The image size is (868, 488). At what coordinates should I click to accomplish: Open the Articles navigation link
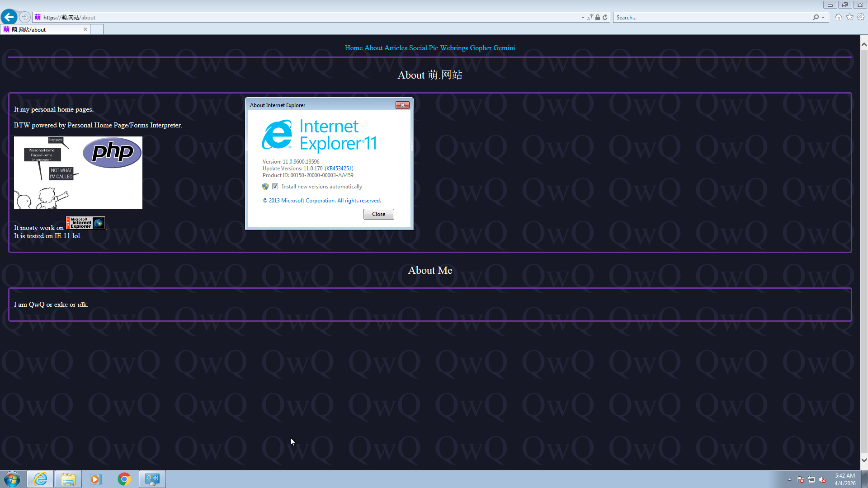pyautogui.click(x=396, y=48)
